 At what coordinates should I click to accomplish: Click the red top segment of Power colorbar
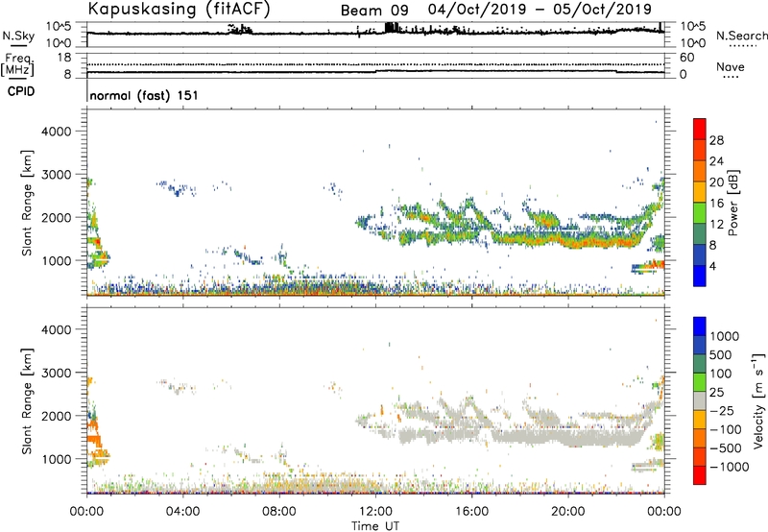pos(700,129)
